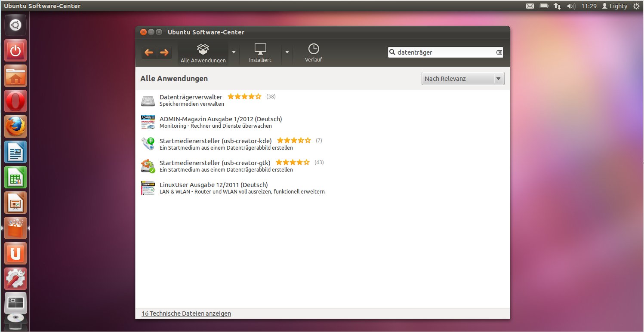This screenshot has width=644, height=332.
Task: Open the Workspace Switcher launcher icon
Action: point(15,303)
